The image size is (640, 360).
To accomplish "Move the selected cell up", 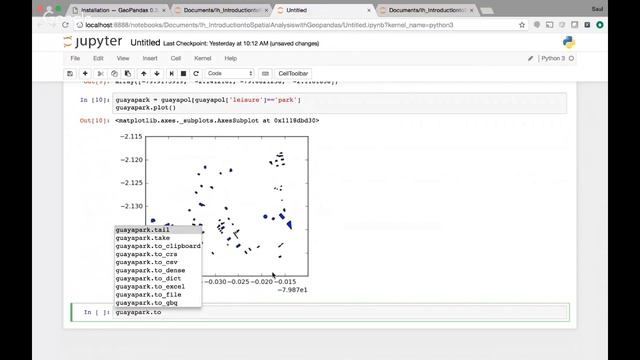I will tap(144, 73).
